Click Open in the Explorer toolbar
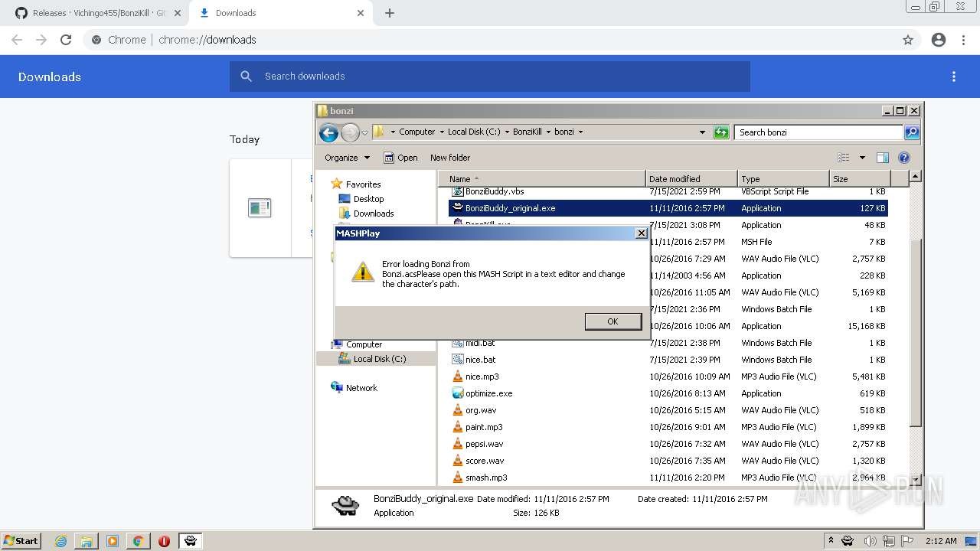Image resolution: width=980 pixels, height=551 pixels. tap(400, 158)
